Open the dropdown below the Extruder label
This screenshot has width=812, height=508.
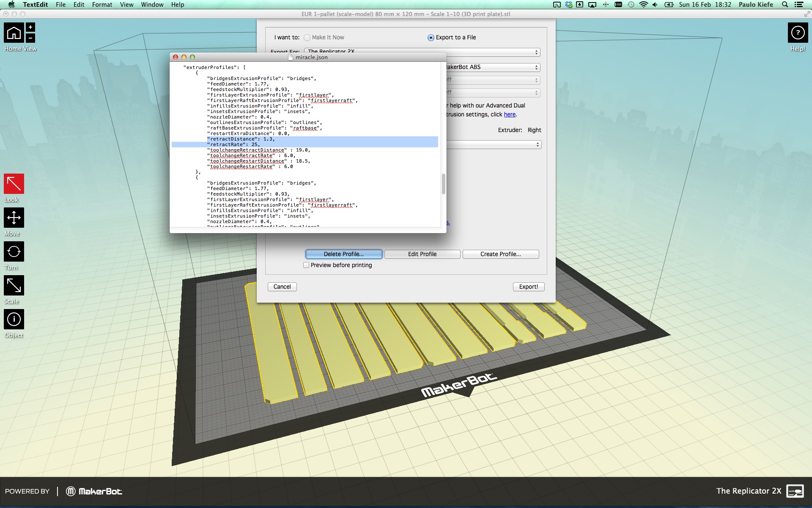click(x=494, y=145)
